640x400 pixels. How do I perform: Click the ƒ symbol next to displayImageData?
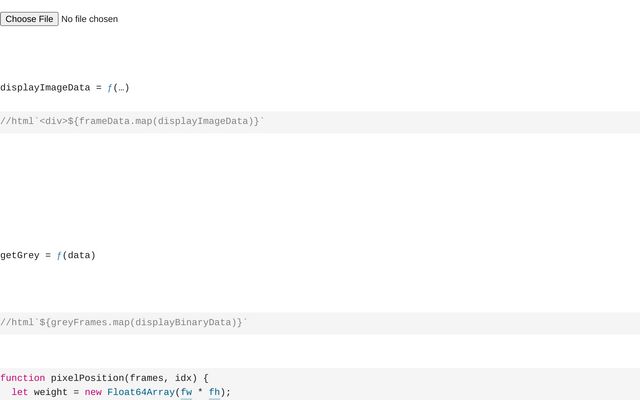(x=110, y=88)
